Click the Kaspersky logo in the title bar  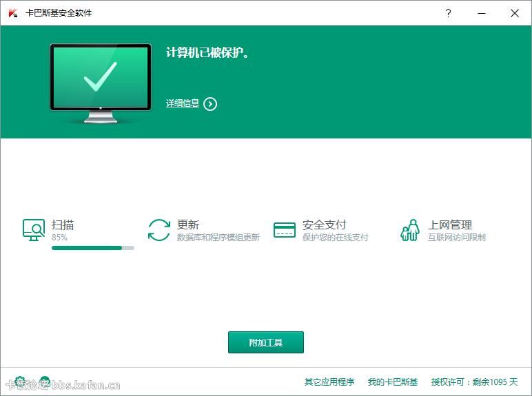(13, 13)
